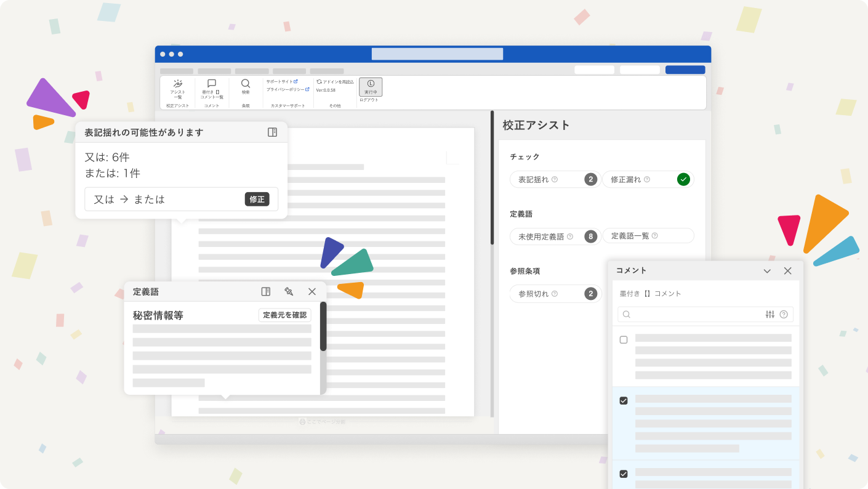The height and width of the screenshot is (489, 868).
Task: Open filter settings icon in comment search
Action: [x=770, y=314]
